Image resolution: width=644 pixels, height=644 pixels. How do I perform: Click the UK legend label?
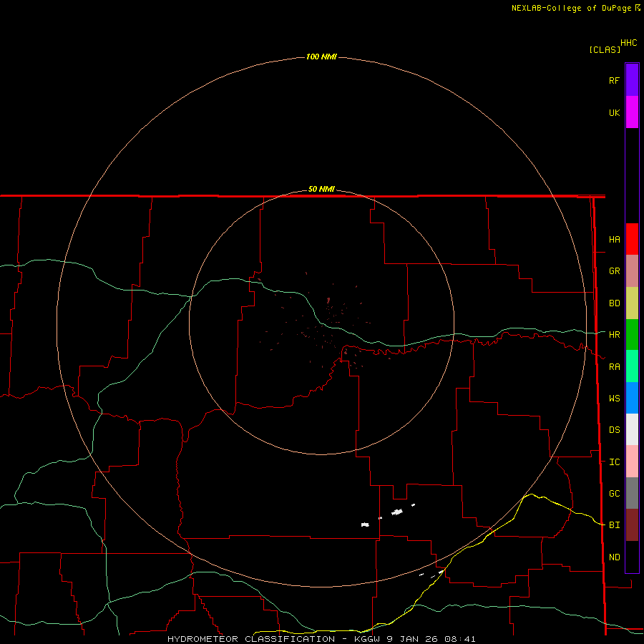[614, 113]
